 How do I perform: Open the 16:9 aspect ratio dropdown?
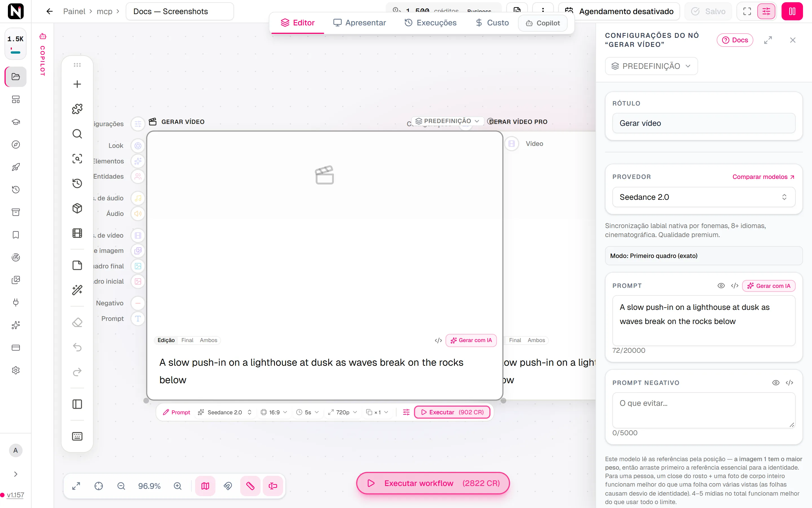[x=274, y=412]
